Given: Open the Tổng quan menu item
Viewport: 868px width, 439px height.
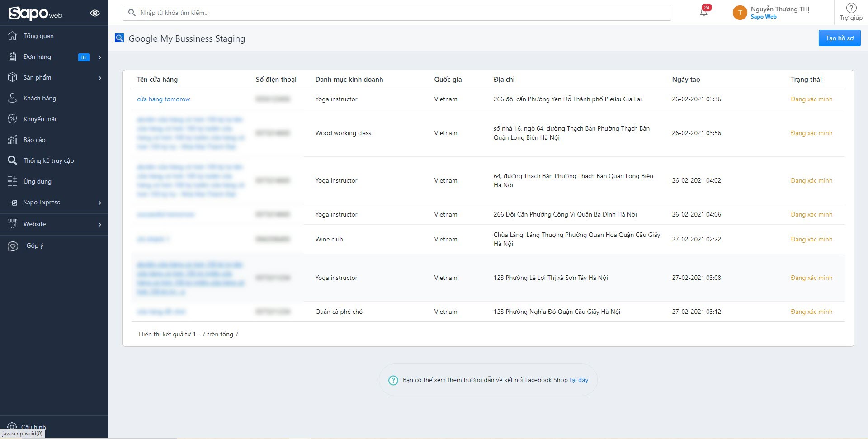Looking at the screenshot, I should click(54, 36).
